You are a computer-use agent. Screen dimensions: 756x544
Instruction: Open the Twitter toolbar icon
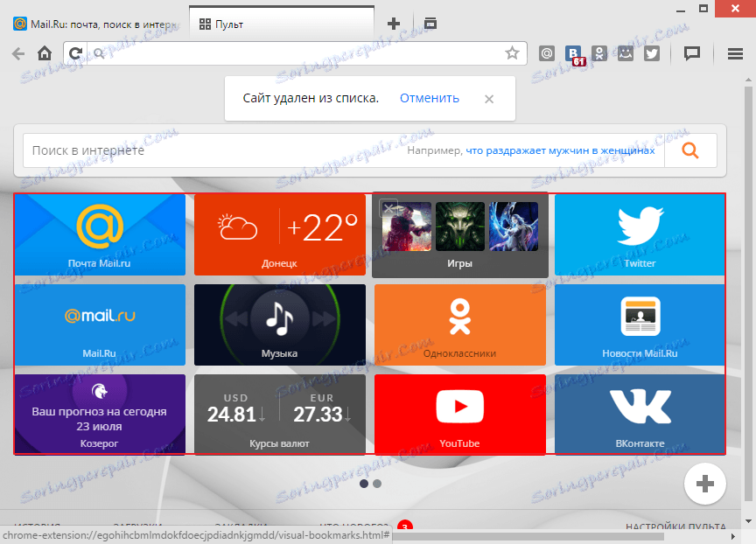coord(652,53)
